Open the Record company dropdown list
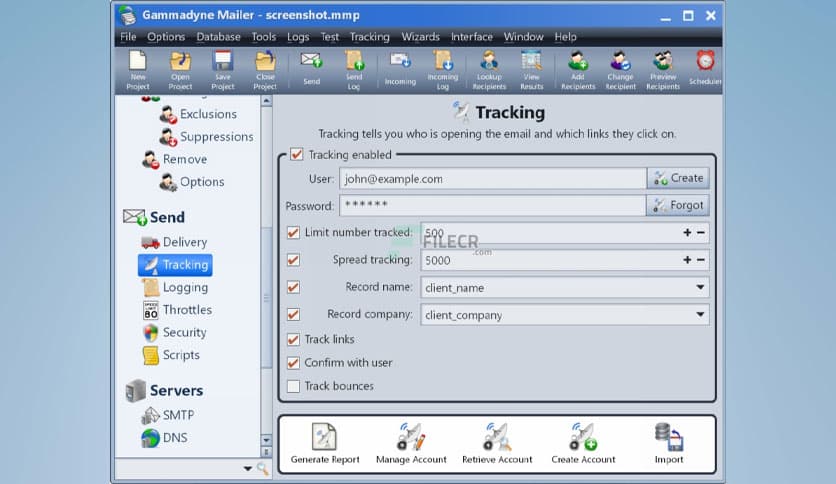 (x=700, y=315)
